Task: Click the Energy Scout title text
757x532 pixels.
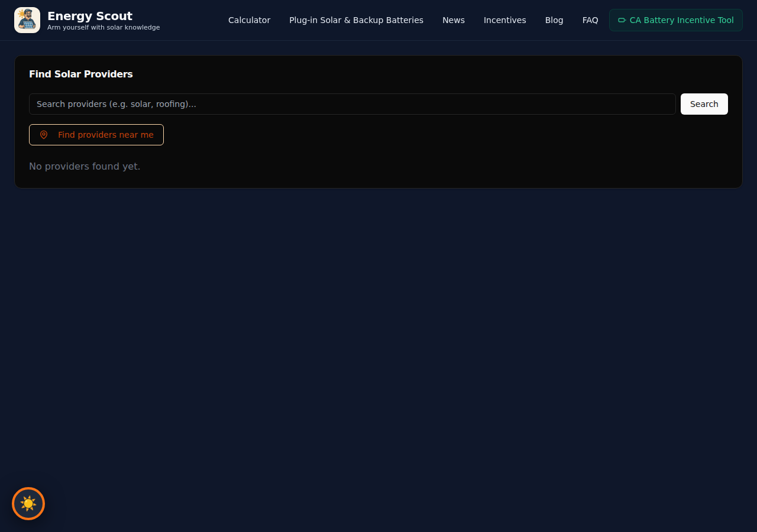Action: coord(90,15)
